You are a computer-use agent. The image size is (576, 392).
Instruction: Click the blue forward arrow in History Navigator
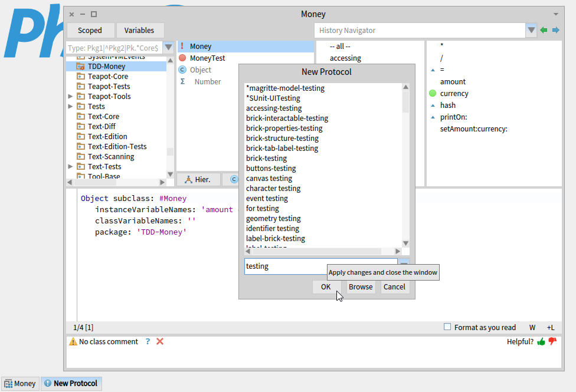556,30
